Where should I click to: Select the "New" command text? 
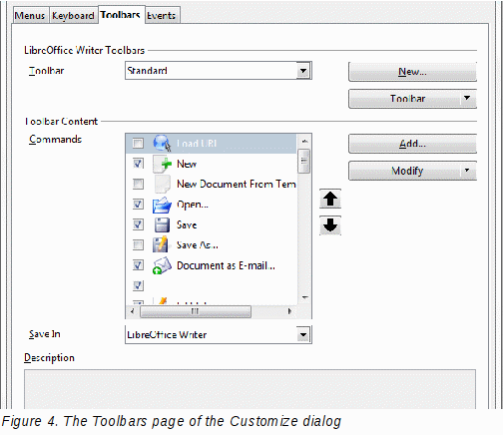[187, 164]
